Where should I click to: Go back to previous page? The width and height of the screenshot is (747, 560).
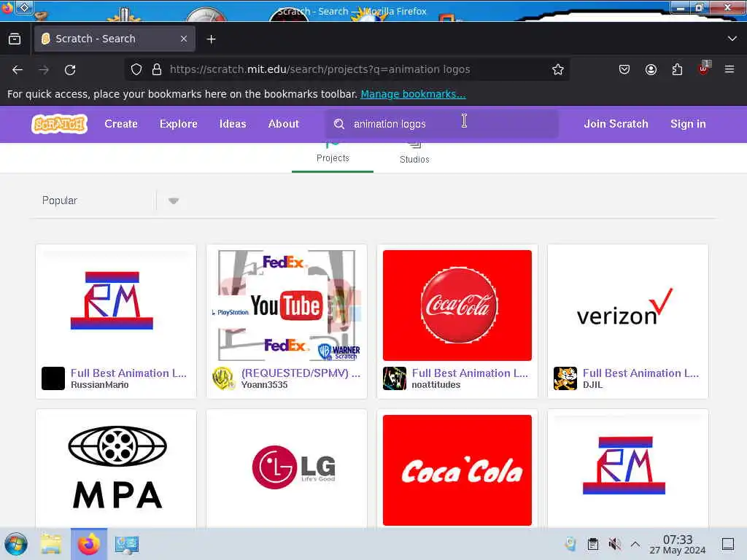click(x=18, y=69)
